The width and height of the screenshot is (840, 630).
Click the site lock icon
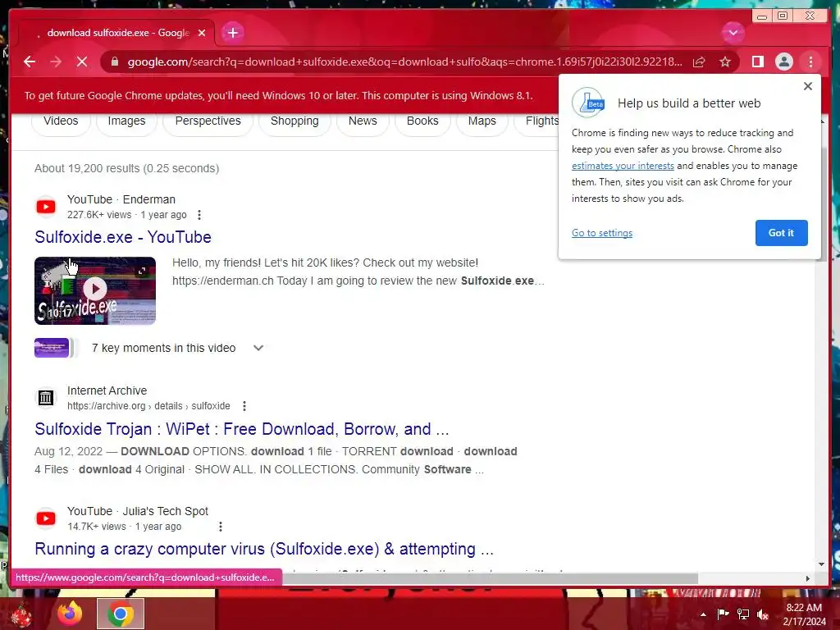[x=114, y=62]
